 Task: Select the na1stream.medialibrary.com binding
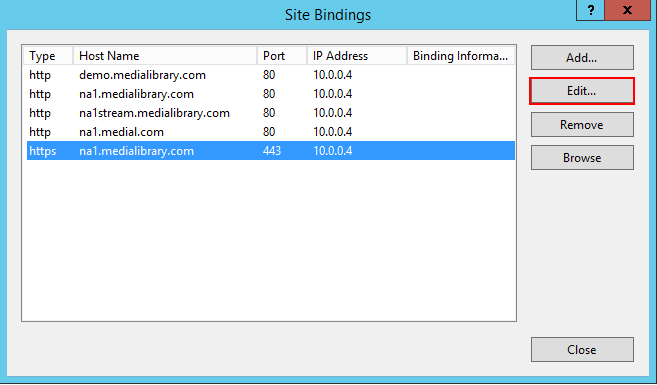click(271, 113)
